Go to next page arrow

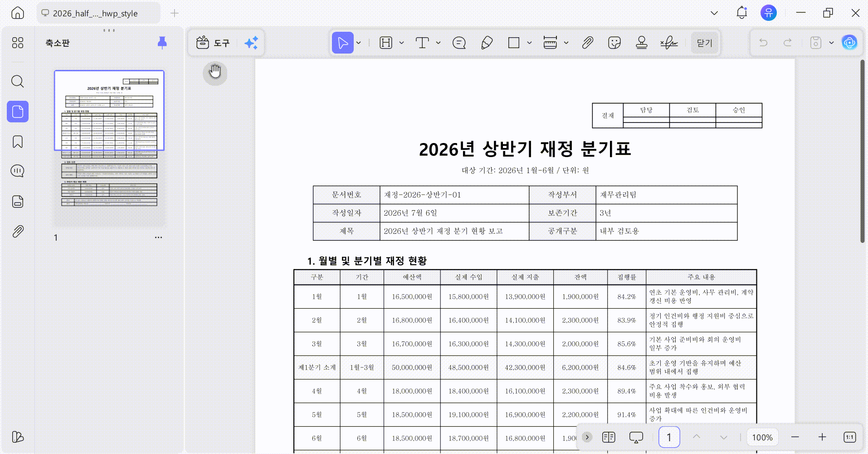(x=724, y=437)
